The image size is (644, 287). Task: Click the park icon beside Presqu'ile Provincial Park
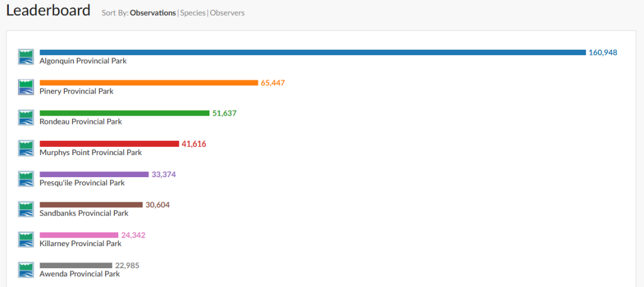pos(26,179)
